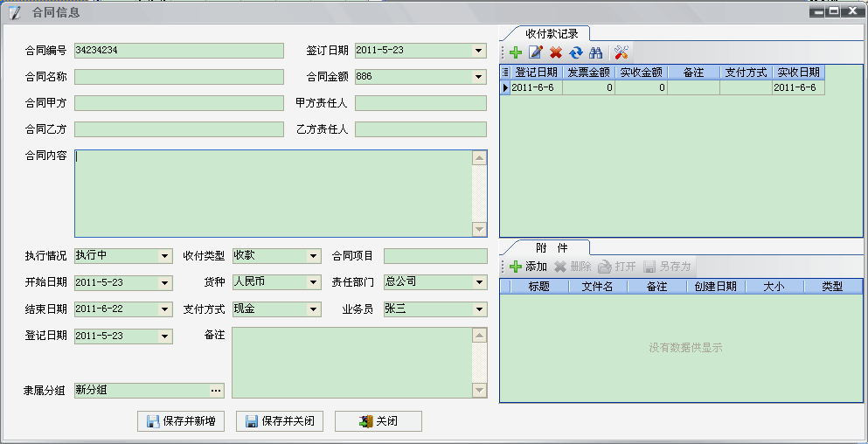Sort by 登记日期 column header
868x444 pixels.
(x=537, y=72)
